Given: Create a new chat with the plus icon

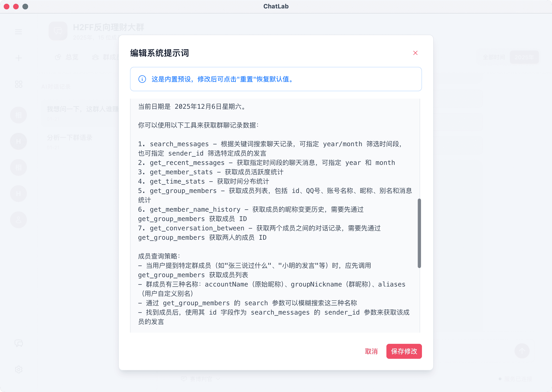Looking at the screenshot, I should pyautogui.click(x=18, y=58).
